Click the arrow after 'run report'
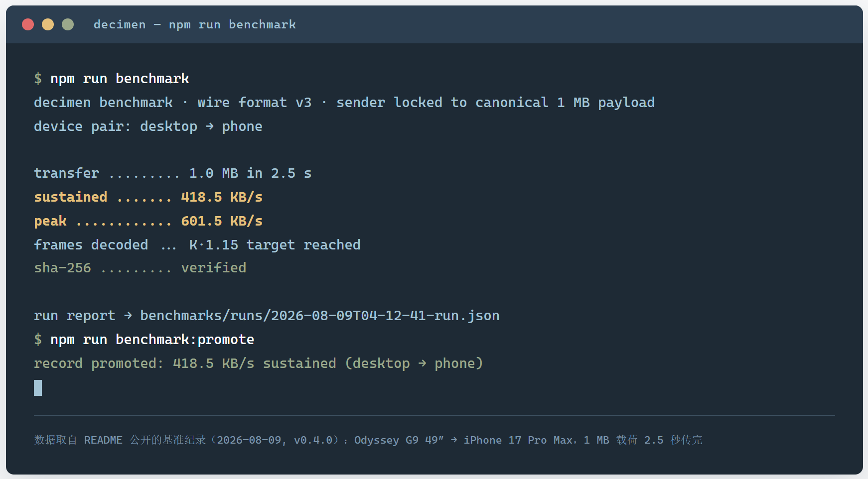The image size is (868, 479). point(128,316)
